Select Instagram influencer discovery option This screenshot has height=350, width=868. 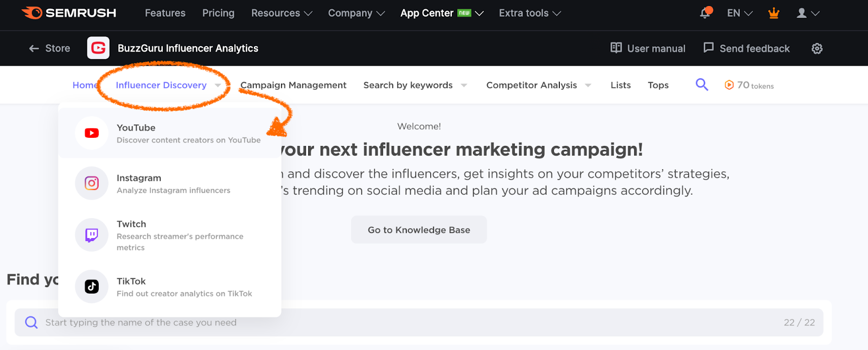(x=170, y=183)
